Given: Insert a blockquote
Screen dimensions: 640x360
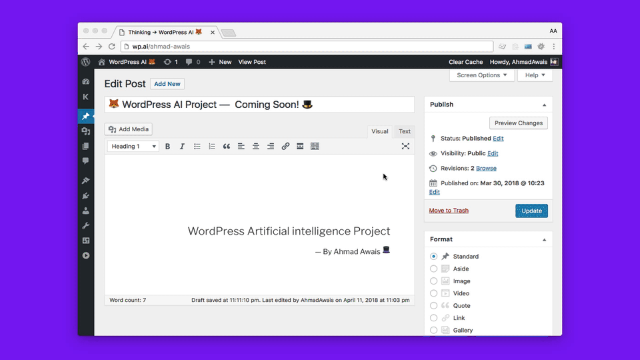Looking at the screenshot, I should click(226, 146).
